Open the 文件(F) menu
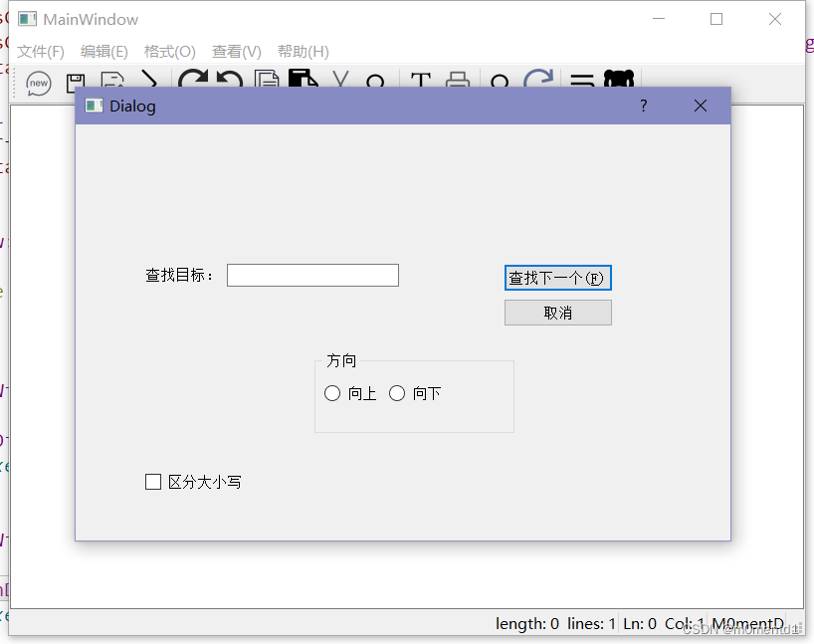The width and height of the screenshot is (814, 644). 40,51
